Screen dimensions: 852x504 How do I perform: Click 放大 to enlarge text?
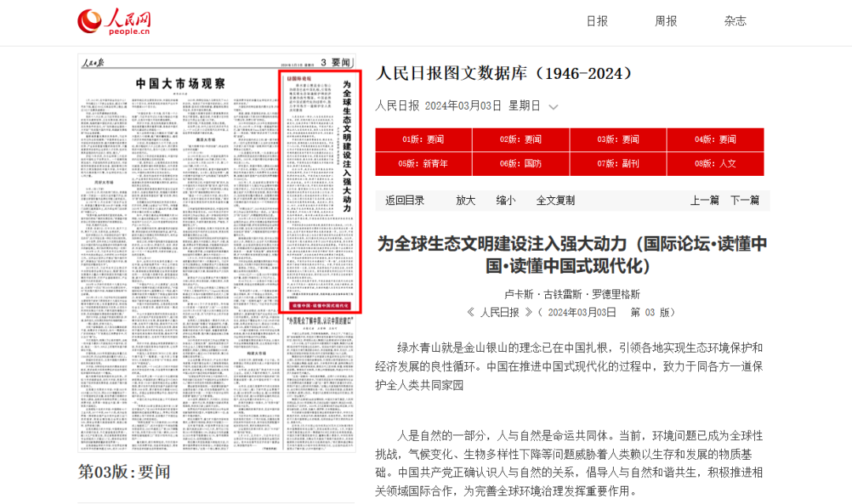pos(465,200)
